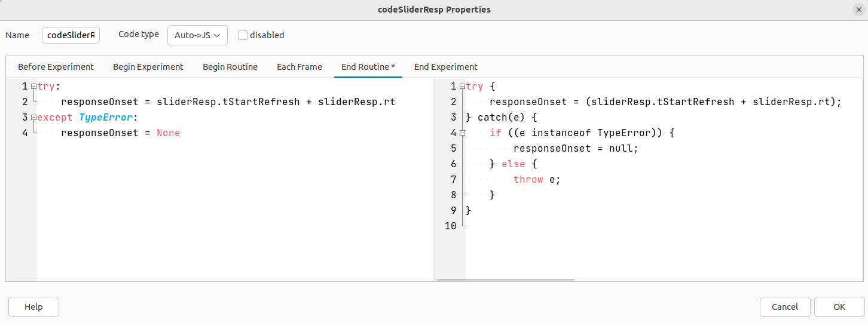Screen dimensions: 868x326
Task: Open the Before Experiment tab
Action: tap(56, 67)
